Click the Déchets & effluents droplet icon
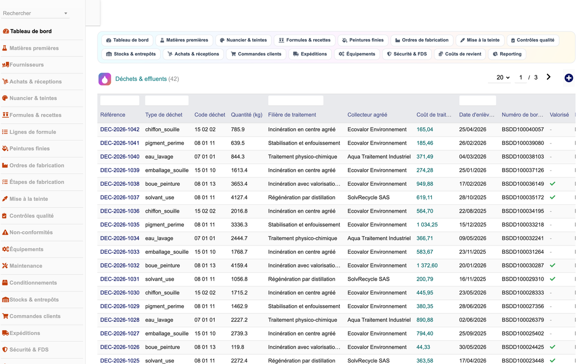The height and width of the screenshot is (364, 588). tap(105, 79)
